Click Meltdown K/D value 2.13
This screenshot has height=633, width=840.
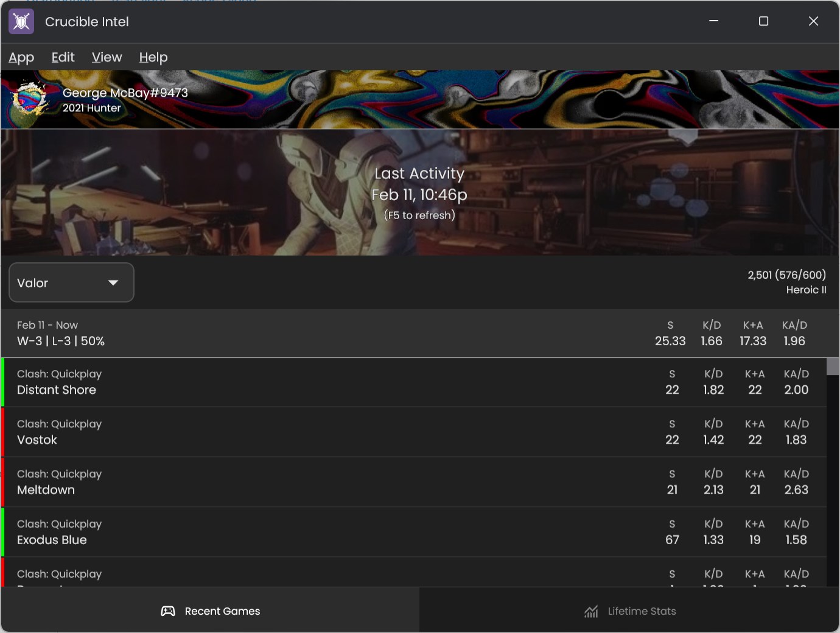click(713, 489)
